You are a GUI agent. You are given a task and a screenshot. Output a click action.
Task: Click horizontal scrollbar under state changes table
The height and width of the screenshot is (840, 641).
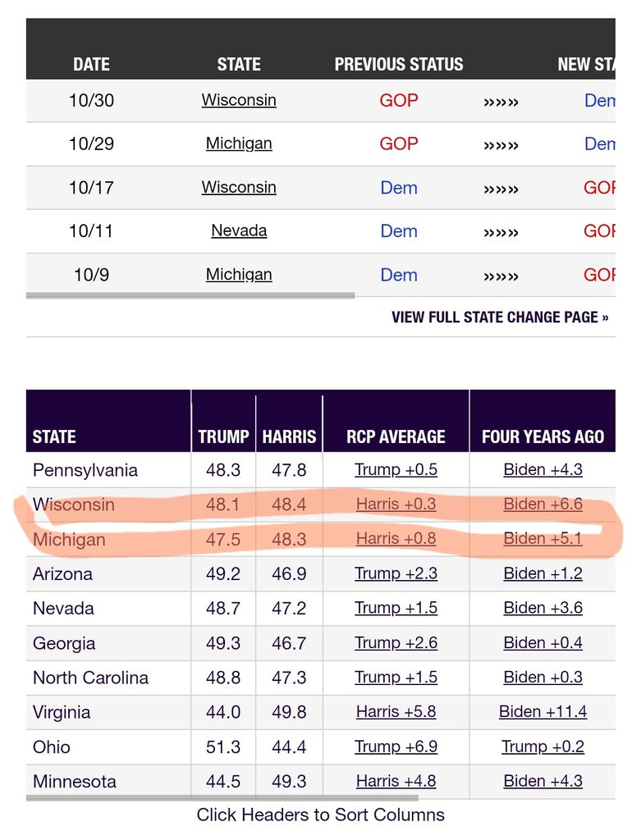[190, 295]
